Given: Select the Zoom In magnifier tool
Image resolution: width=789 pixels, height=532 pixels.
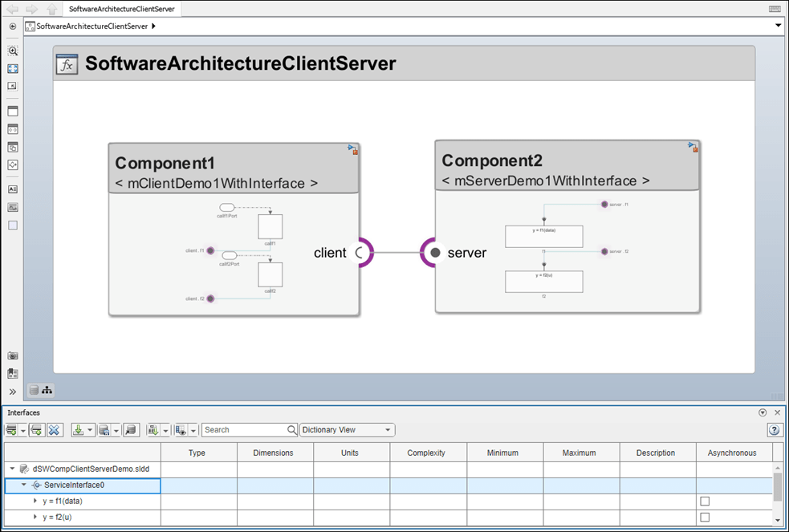Looking at the screenshot, I should (x=12, y=51).
